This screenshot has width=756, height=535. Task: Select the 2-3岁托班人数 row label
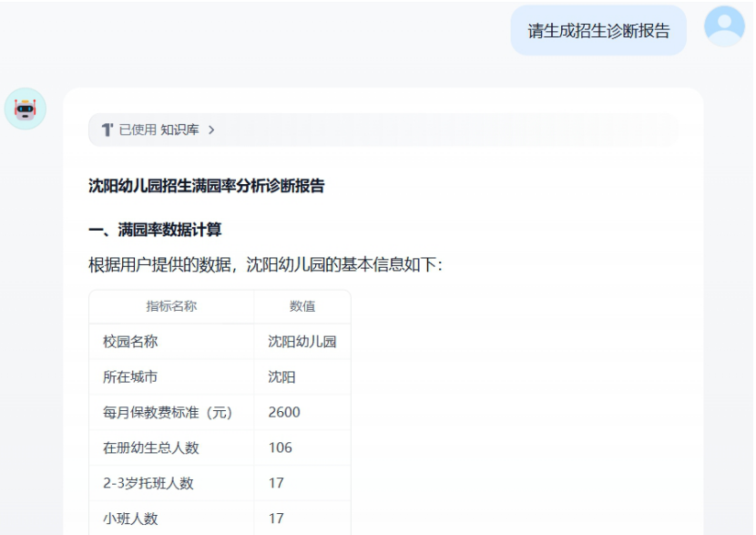point(148,483)
